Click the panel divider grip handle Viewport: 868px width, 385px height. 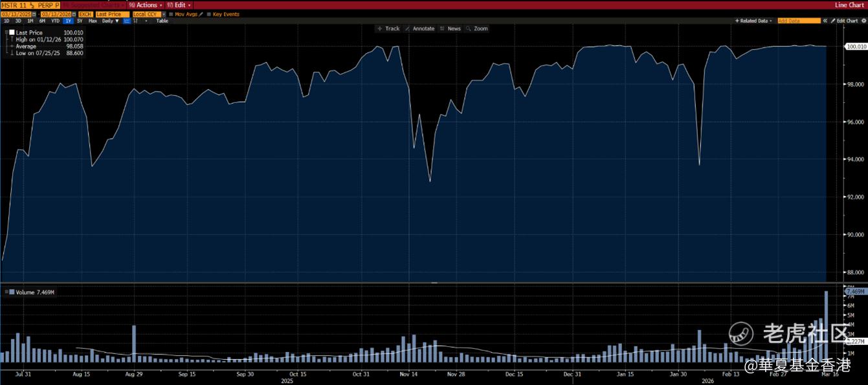pyautogui.click(x=434, y=283)
